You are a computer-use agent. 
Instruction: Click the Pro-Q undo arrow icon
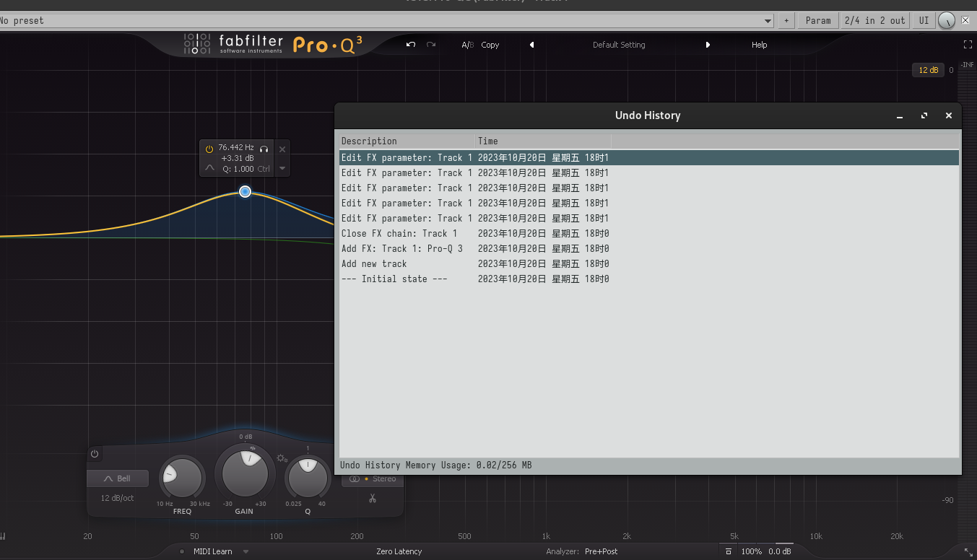point(411,45)
